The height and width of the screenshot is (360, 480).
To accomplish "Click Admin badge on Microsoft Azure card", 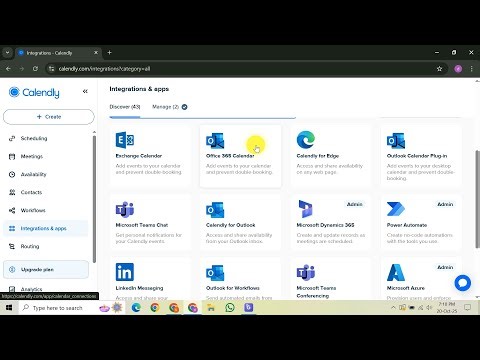I will click(x=445, y=267).
